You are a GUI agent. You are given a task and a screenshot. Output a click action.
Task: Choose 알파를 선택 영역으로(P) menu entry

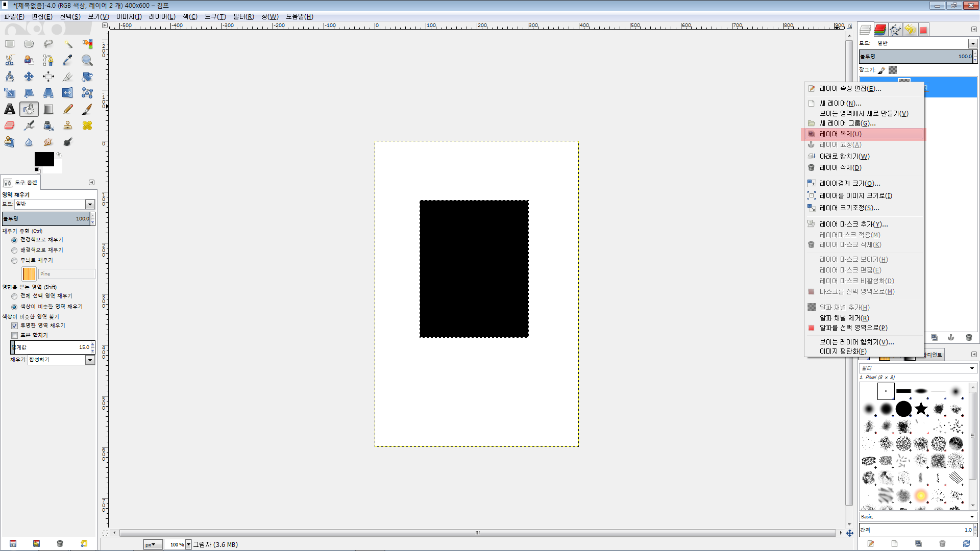(864, 328)
